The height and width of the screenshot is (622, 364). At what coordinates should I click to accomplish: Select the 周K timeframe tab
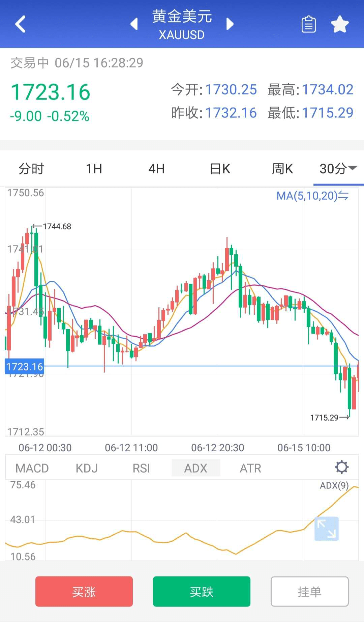(x=282, y=168)
